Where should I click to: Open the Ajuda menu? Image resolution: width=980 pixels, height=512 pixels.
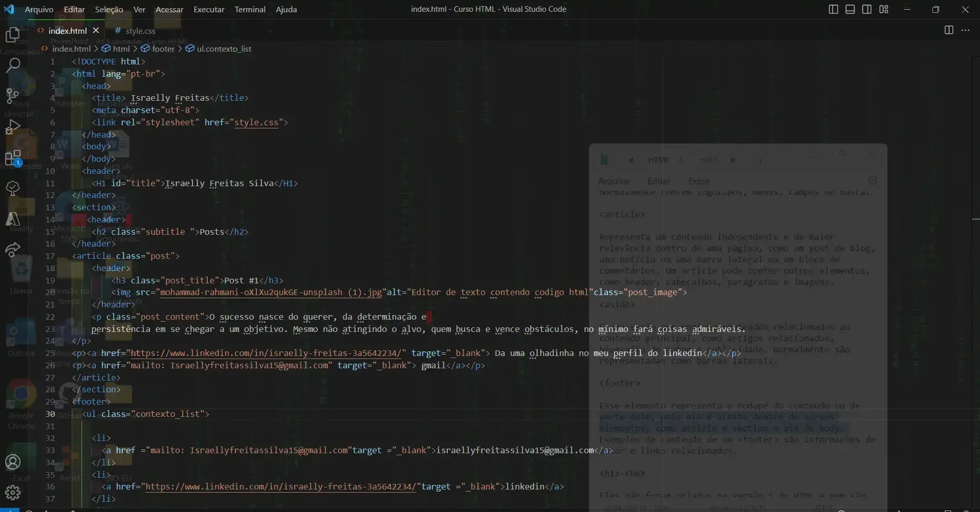(x=286, y=9)
